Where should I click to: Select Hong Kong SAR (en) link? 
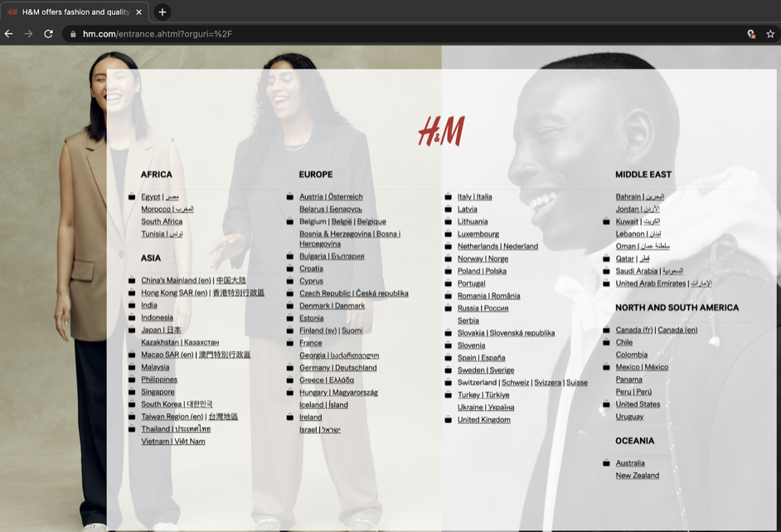[174, 293]
